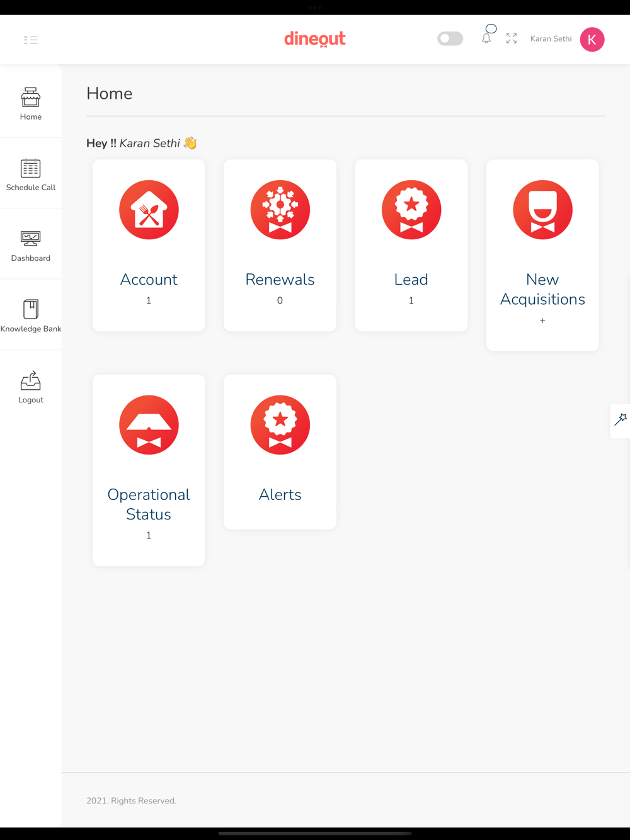Click the '2021. Rights Reserved.' footer text

click(131, 801)
